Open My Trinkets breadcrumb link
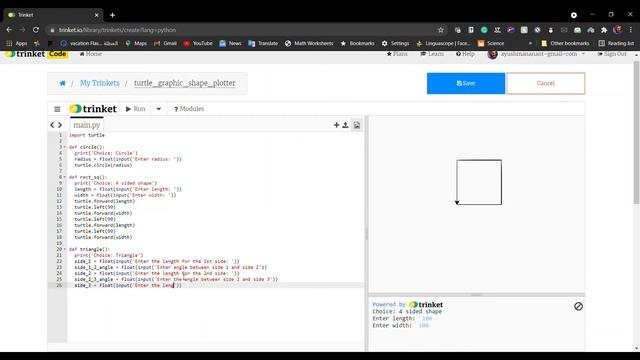This screenshot has width=640, height=360. [100, 83]
